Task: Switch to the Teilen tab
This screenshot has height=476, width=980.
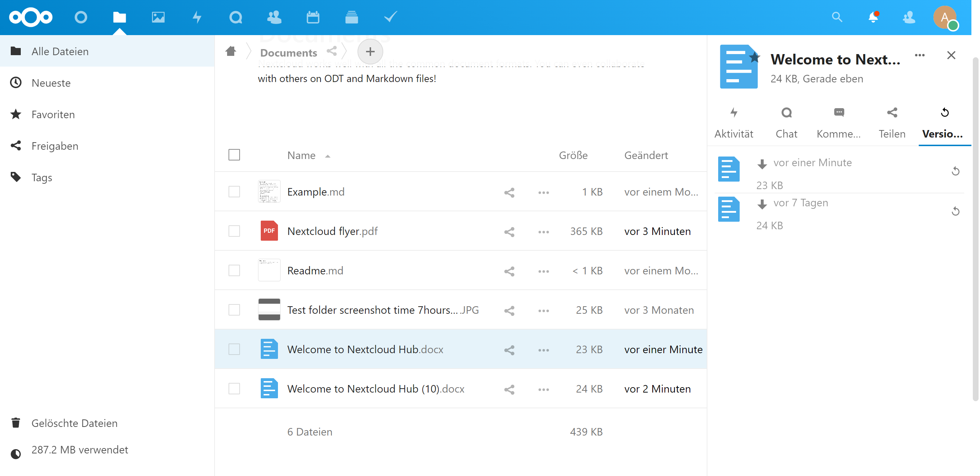Action: [892, 122]
